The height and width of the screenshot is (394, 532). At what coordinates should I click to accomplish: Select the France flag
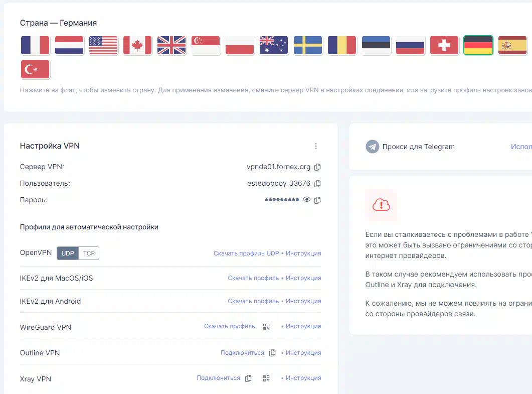click(x=35, y=45)
